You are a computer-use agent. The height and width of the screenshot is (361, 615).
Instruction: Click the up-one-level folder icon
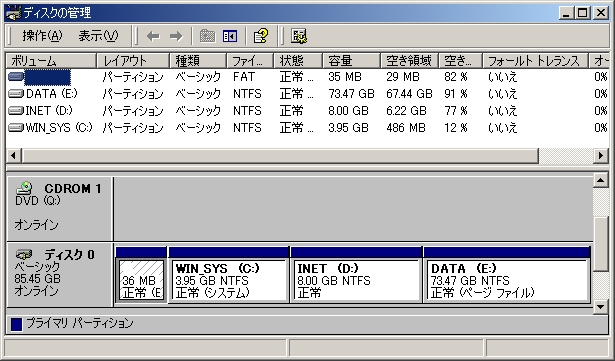[x=207, y=36]
